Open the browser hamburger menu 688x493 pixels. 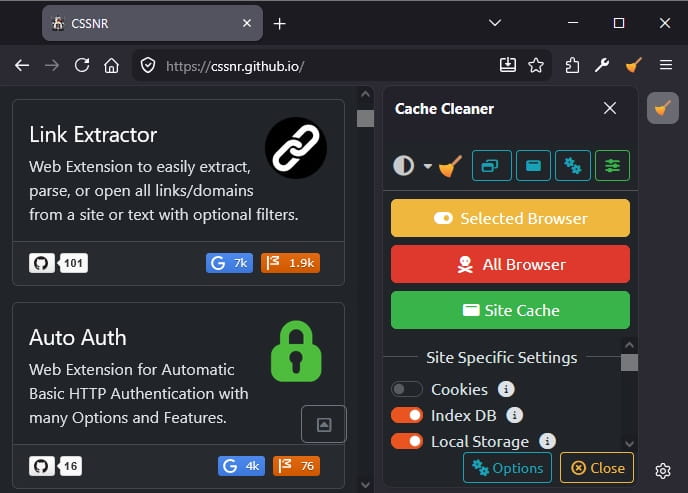666,65
